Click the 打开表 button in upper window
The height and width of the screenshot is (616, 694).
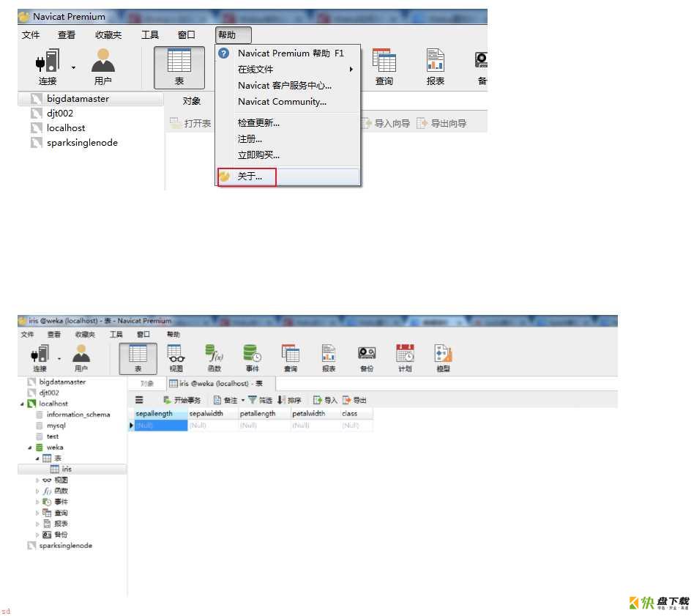[x=190, y=124]
